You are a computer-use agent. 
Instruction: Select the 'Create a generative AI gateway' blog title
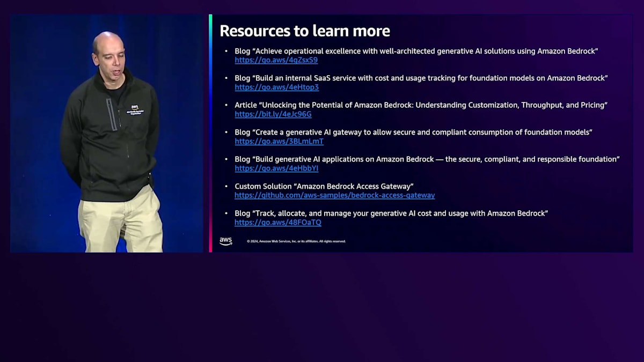tap(414, 132)
